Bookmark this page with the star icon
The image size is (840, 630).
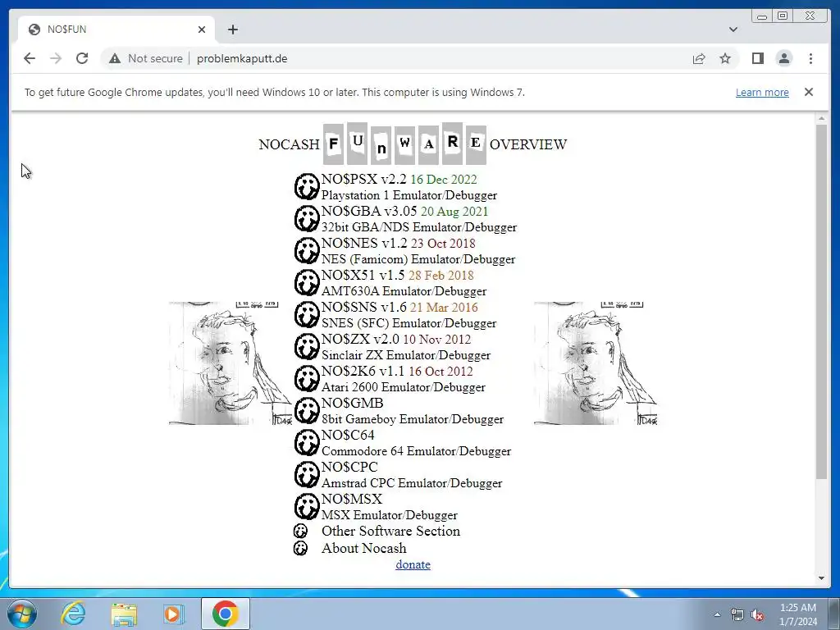click(x=725, y=58)
